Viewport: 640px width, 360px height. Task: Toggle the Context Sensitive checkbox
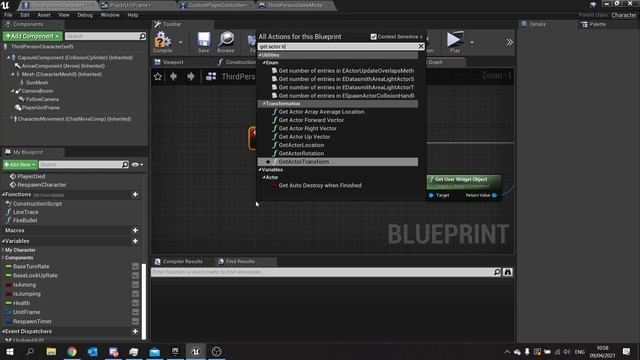(373, 37)
